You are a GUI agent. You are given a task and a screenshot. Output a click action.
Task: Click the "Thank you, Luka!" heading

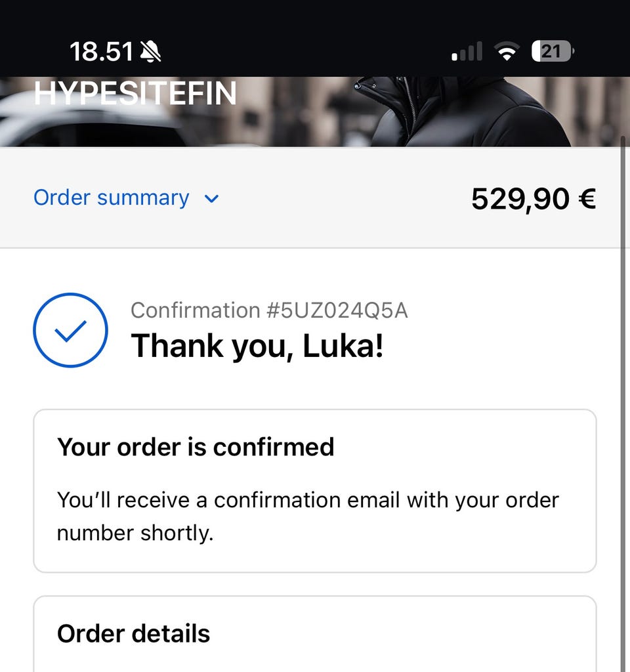(x=257, y=345)
